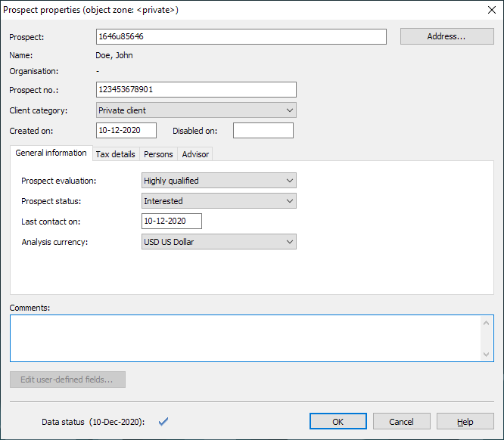Click into the Prospect name field
Image resolution: width=504 pixels, height=440 pixels.
241,36
